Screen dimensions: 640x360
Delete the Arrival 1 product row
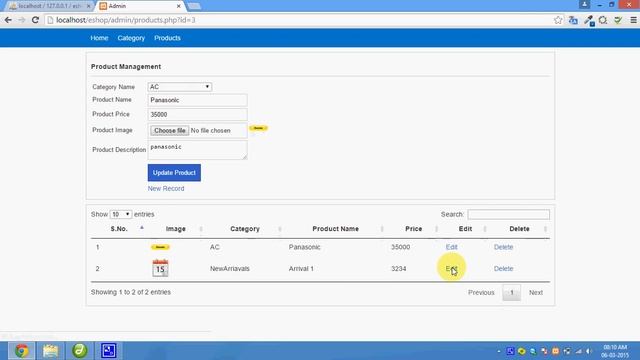(x=503, y=269)
